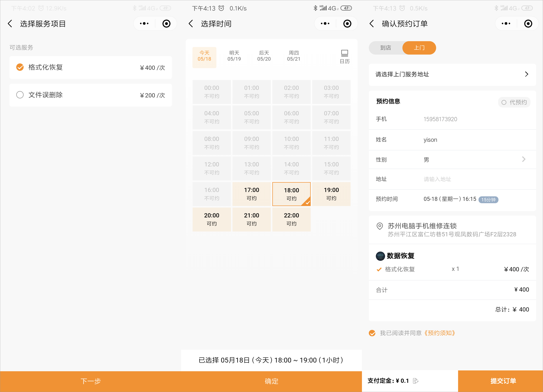Screen dimensions: 543x392
Task: Open more options on 选择时间 screen
Action: 325,23
